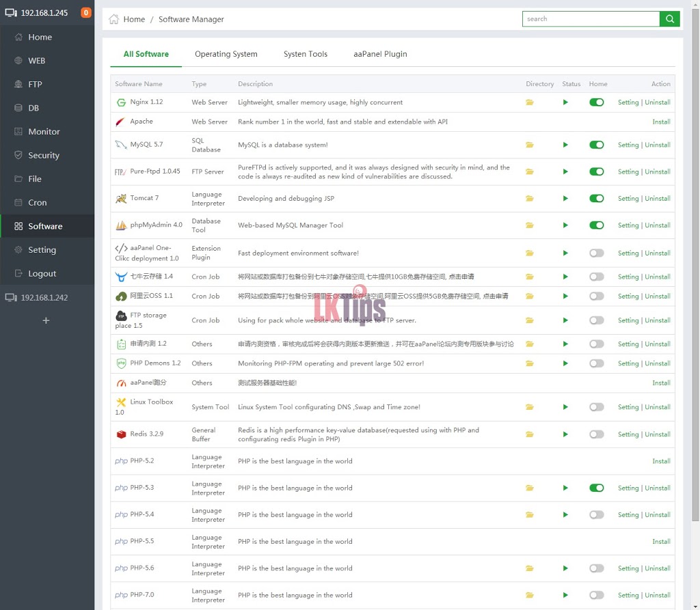Screen dimensions: 700x610
Task: Click Logout in the sidebar
Action: click(47, 273)
